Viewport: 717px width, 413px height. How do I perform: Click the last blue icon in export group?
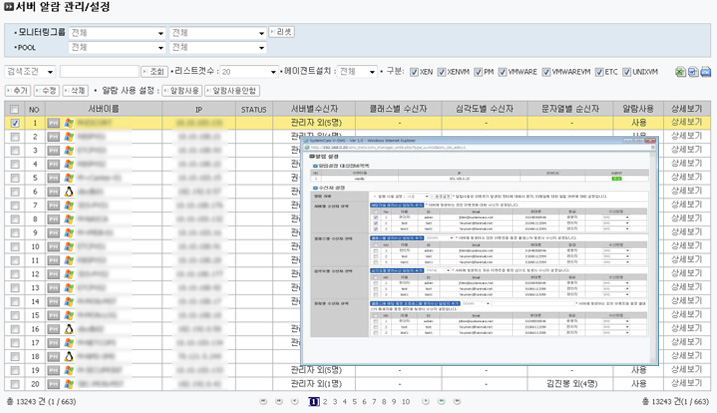(x=706, y=72)
